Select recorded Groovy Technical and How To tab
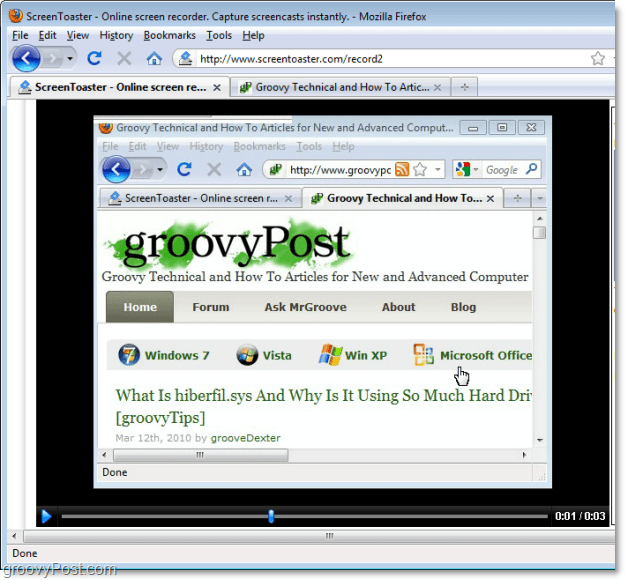The image size is (625, 580). (x=403, y=198)
